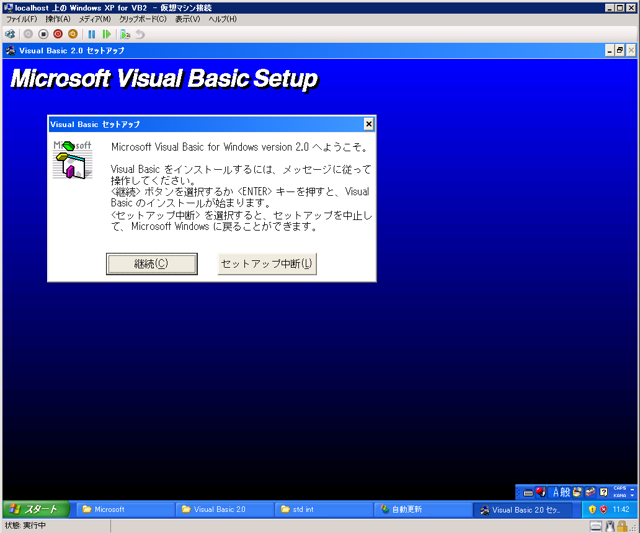Save VM state with the orange icon

(73, 34)
